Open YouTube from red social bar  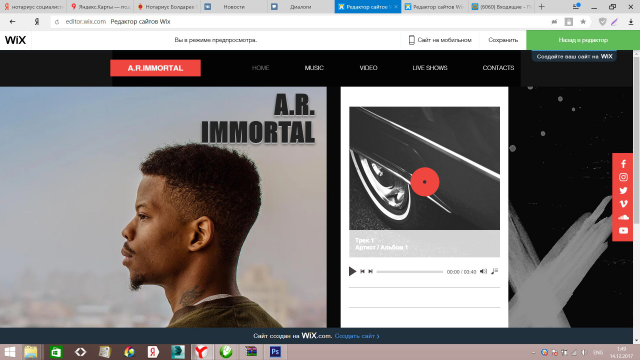point(623,231)
